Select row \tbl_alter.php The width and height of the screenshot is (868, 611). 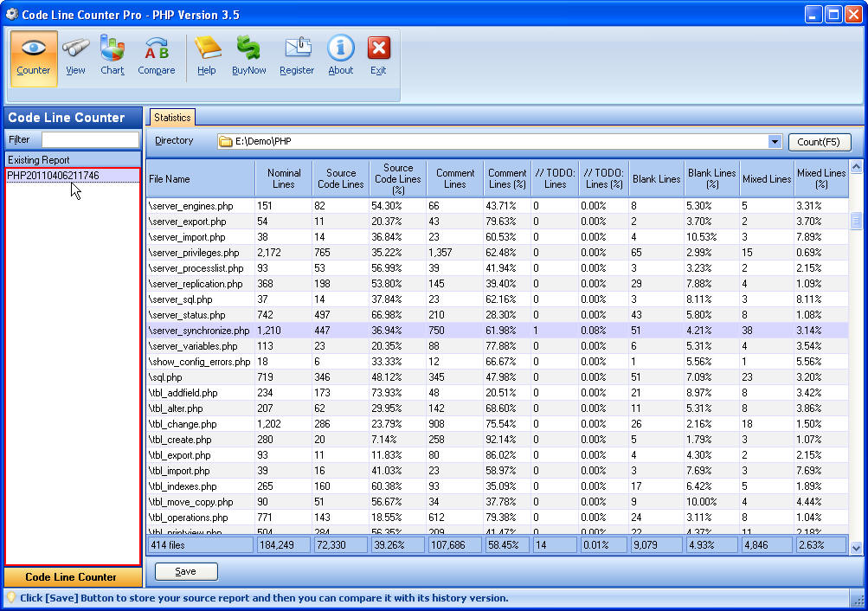[x=497, y=408]
